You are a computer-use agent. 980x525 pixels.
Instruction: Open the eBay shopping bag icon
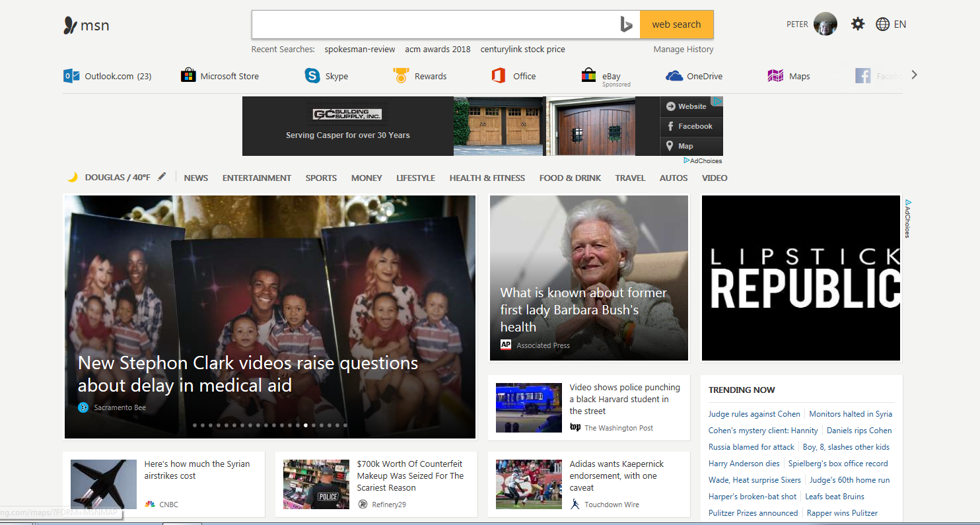(x=588, y=75)
